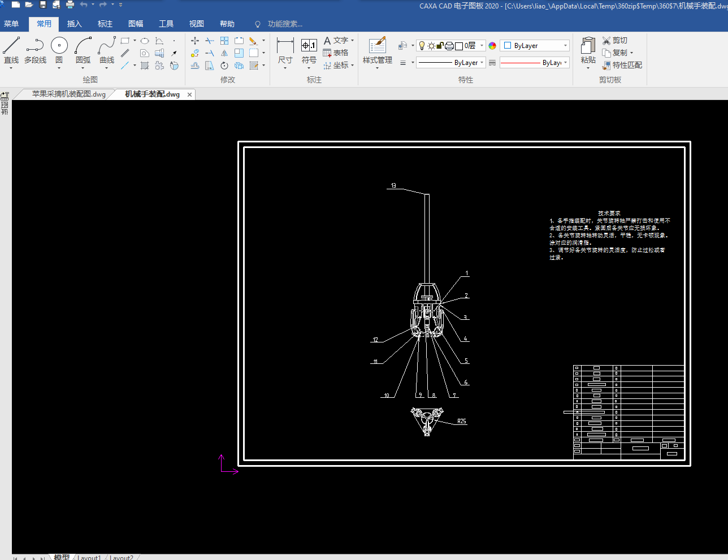Insert a 表格 table annotation

[x=336, y=53]
